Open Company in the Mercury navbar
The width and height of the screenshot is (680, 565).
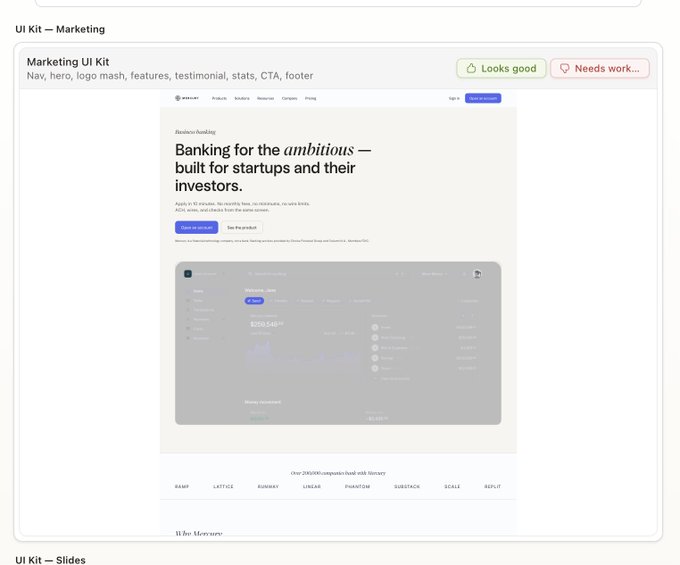(x=289, y=98)
